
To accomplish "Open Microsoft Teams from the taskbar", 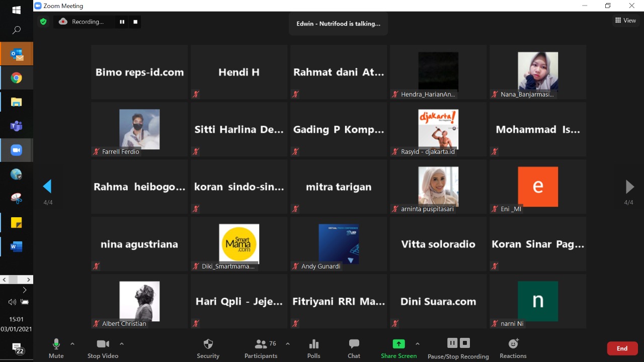I will click(16, 126).
